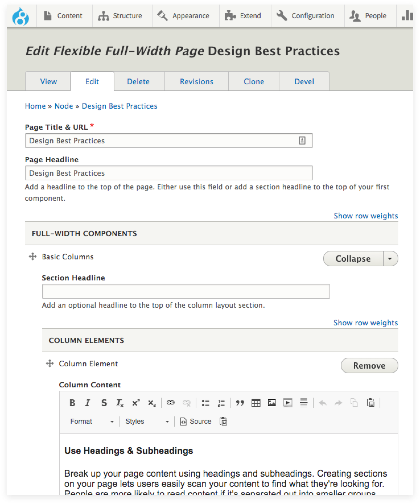Screen dimensions: 420x504
Task: Click the insert link icon
Action: (170, 403)
